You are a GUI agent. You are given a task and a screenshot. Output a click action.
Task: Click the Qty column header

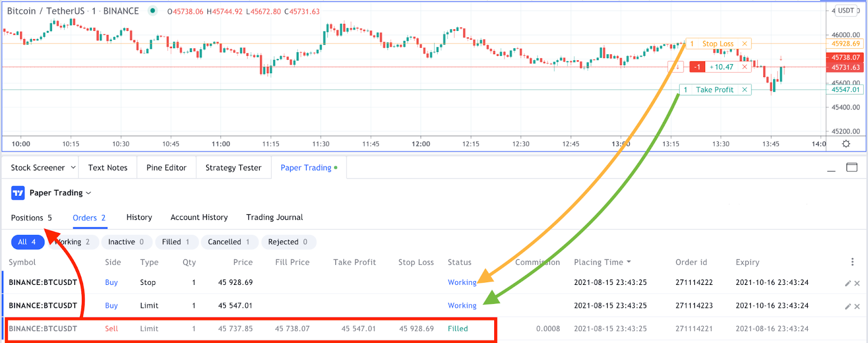pyautogui.click(x=189, y=262)
